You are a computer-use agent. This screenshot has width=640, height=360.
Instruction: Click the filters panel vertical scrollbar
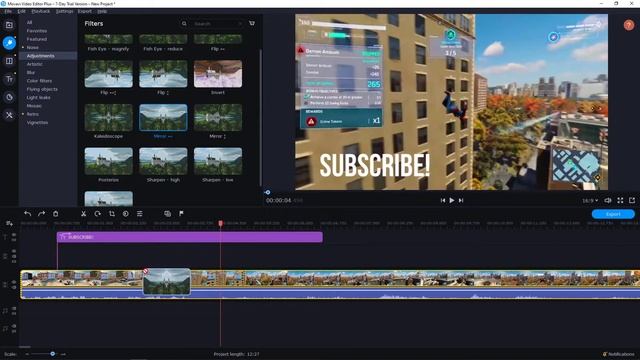[x=260, y=118]
